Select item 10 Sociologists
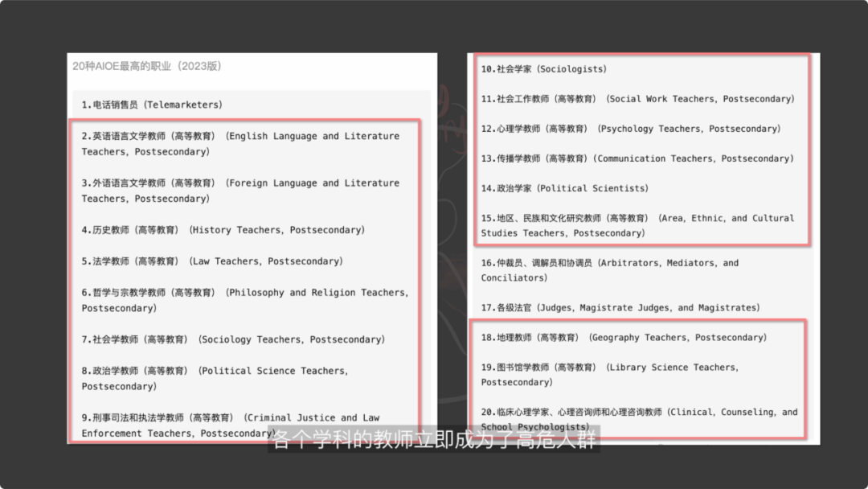Image resolution: width=868 pixels, height=489 pixels. point(544,69)
